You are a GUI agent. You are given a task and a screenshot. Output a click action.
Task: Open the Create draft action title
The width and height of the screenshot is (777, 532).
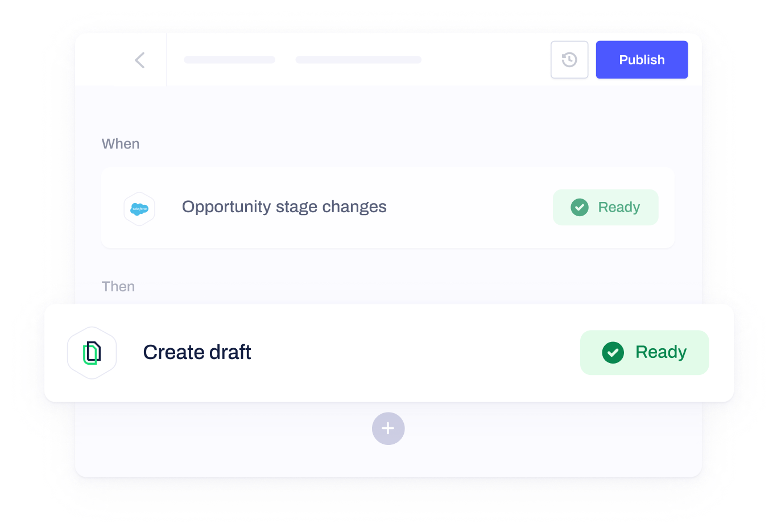197,352
